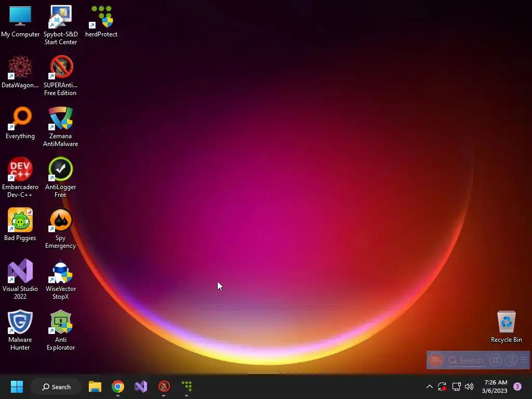Switch to herdProtect in the taskbar

click(187, 387)
